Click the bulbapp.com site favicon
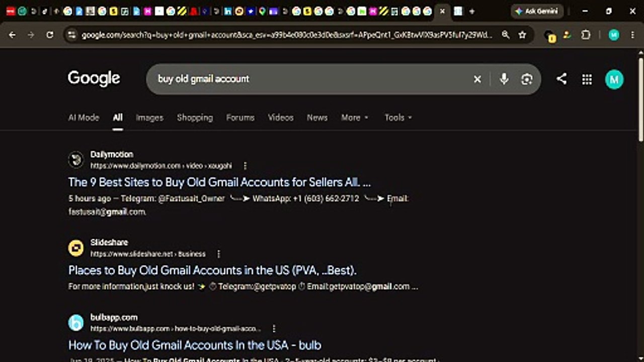The height and width of the screenshot is (362, 644). [x=76, y=323]
